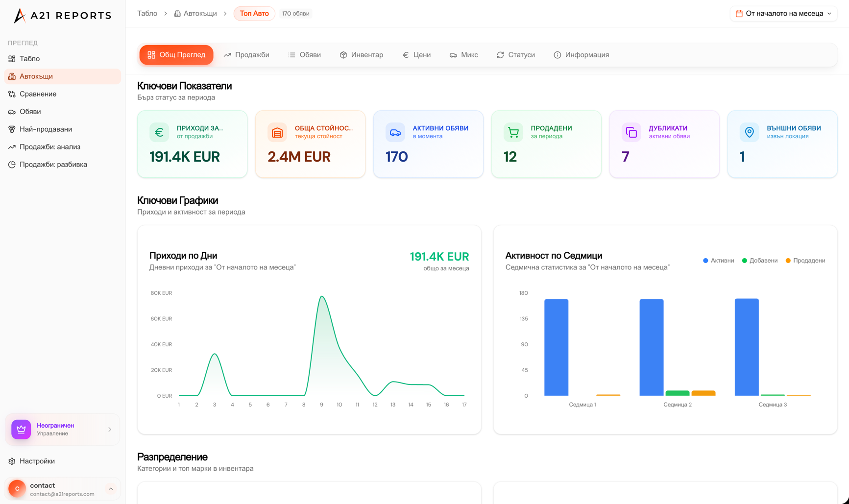This screenshot has height=504, width=849.
Task: Expand the Неограничен plan chevron
Action: pos(110,430)
